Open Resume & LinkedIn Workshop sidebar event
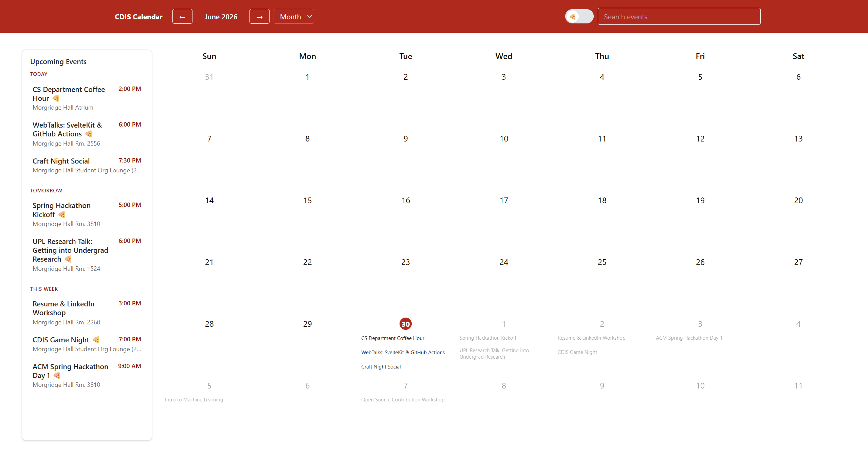This screenshot has height=454, width=868. pyautogui.click(x=87, y=313)
